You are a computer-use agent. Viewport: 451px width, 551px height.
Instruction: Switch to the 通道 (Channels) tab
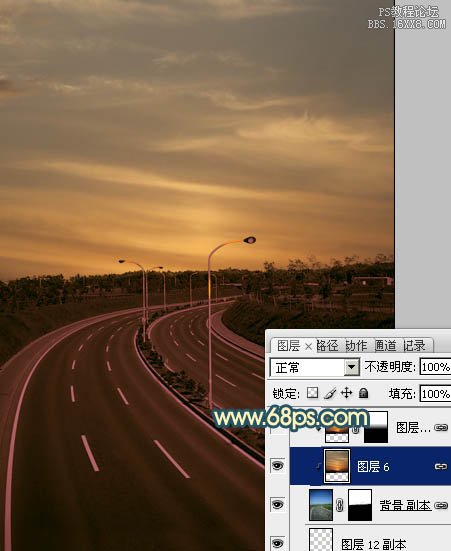[385, 346]
